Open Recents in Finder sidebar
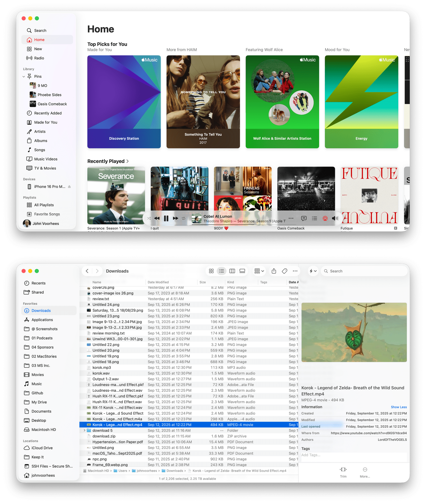Image resolution: width=426 pixels, height=504 pixels. (x=49, y=283)
